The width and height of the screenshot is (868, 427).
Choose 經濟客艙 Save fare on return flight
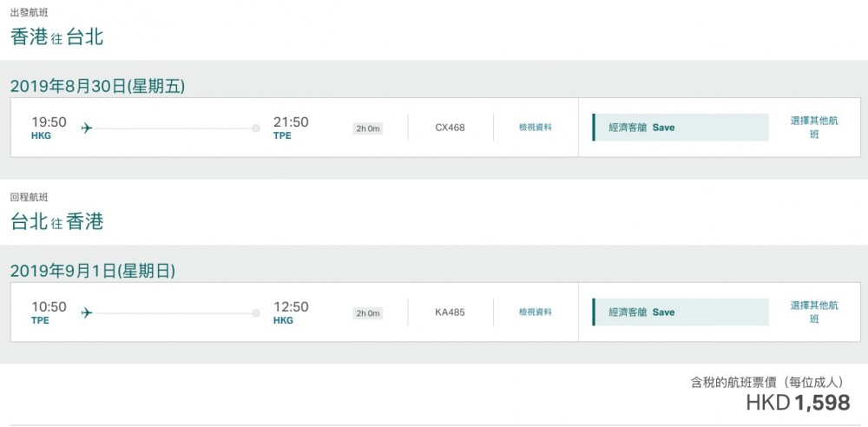point(681,312)
